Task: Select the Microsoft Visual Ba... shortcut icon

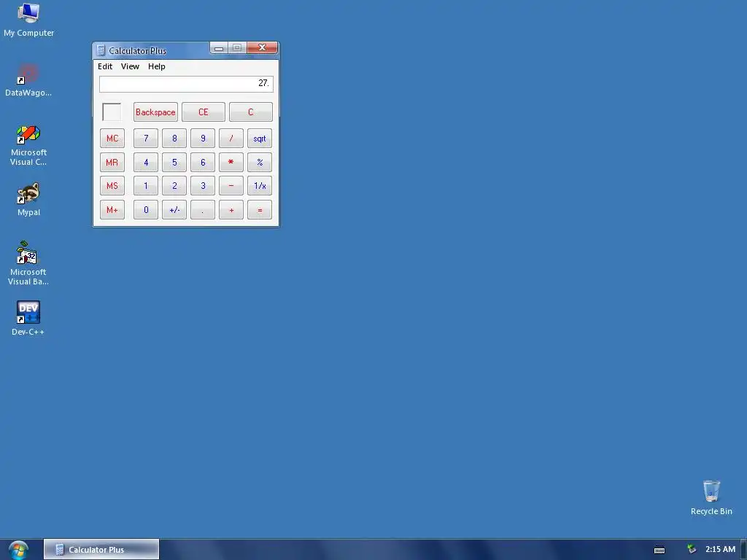Action: (x=28, y=262)
